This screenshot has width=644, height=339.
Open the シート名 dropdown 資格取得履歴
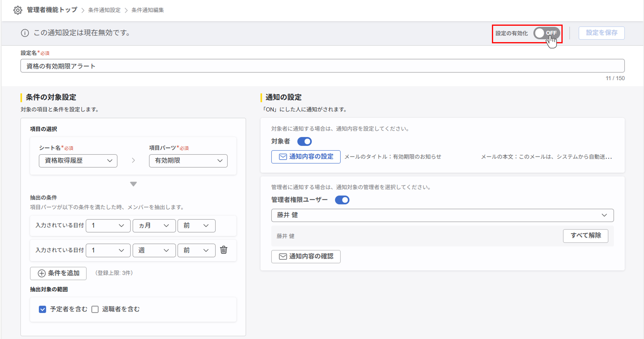(x=78, y=161)
